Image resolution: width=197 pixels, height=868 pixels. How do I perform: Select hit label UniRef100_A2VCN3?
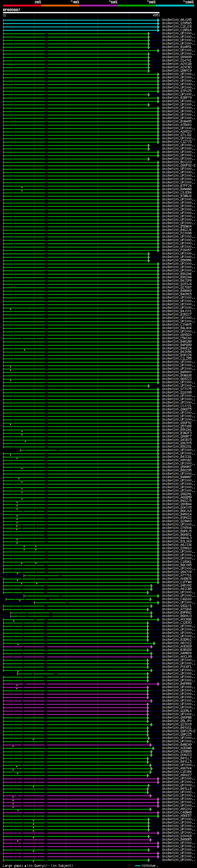tap(177, 67)
